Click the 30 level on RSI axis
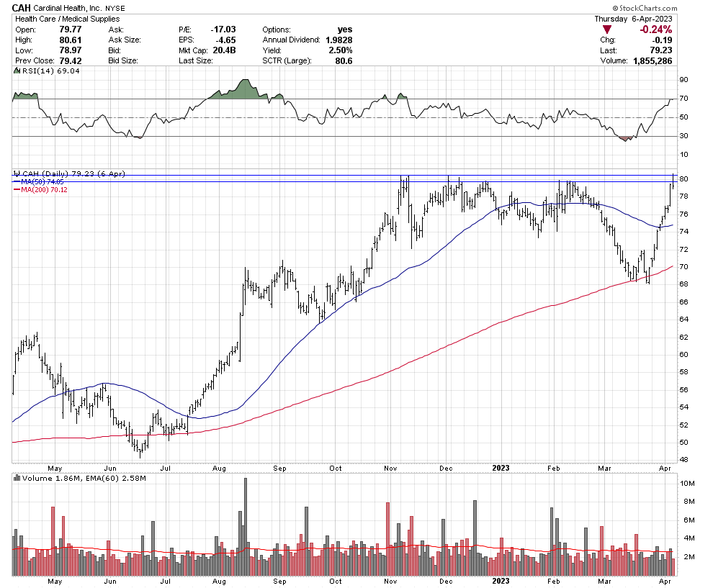The height and width of the screenshot is (588, 713). pos(684,136)
